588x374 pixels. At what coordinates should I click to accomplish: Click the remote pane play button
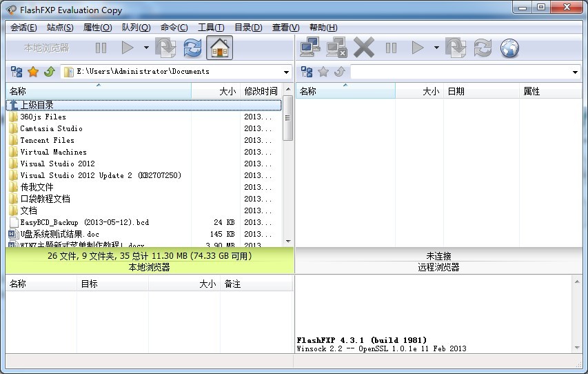(x=417, y=48)
